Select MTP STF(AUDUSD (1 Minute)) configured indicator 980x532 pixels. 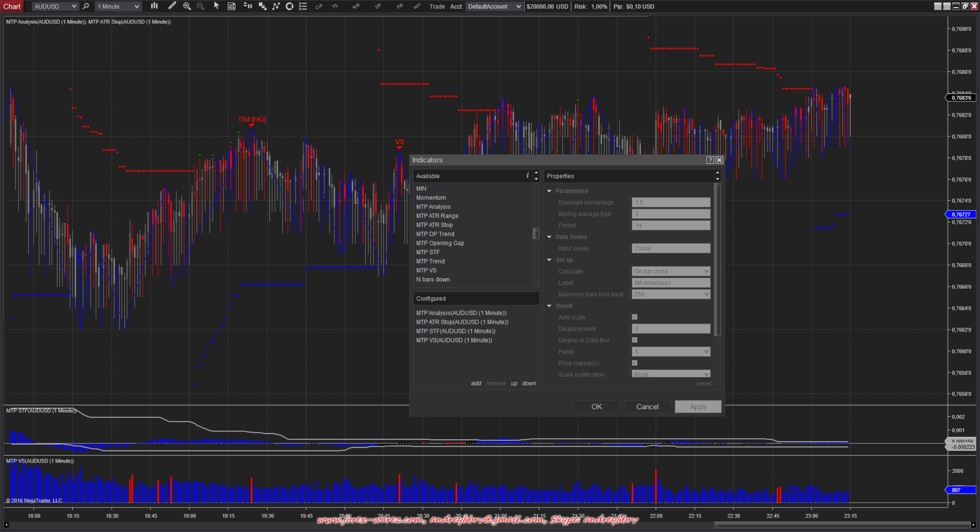pyautogui.click(x=456, y=331)
